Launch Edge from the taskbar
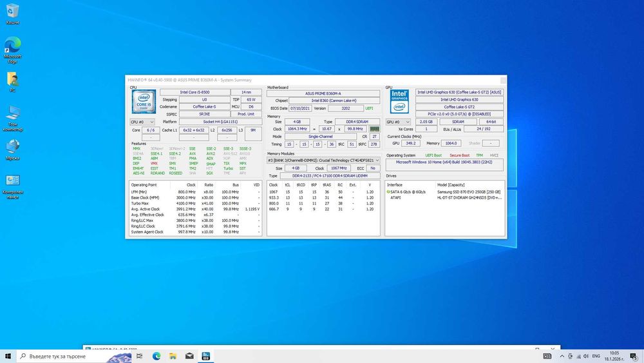 [156, 356]
